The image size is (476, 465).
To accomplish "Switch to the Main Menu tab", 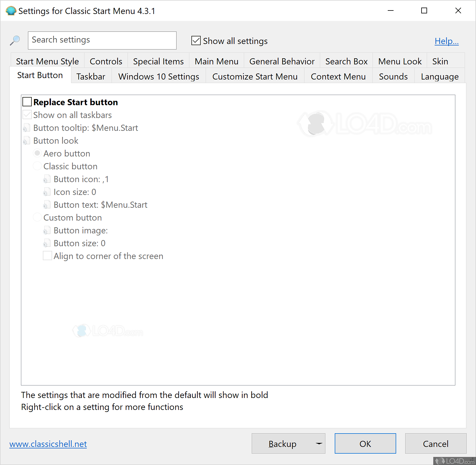I will (217, 61).
